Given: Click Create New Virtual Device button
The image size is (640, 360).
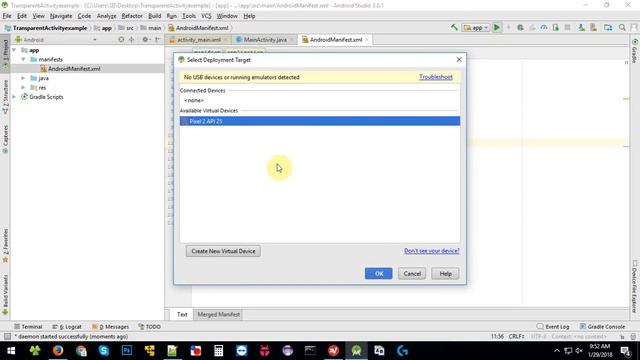Looking at the screenshot, I should pos(223,251).
